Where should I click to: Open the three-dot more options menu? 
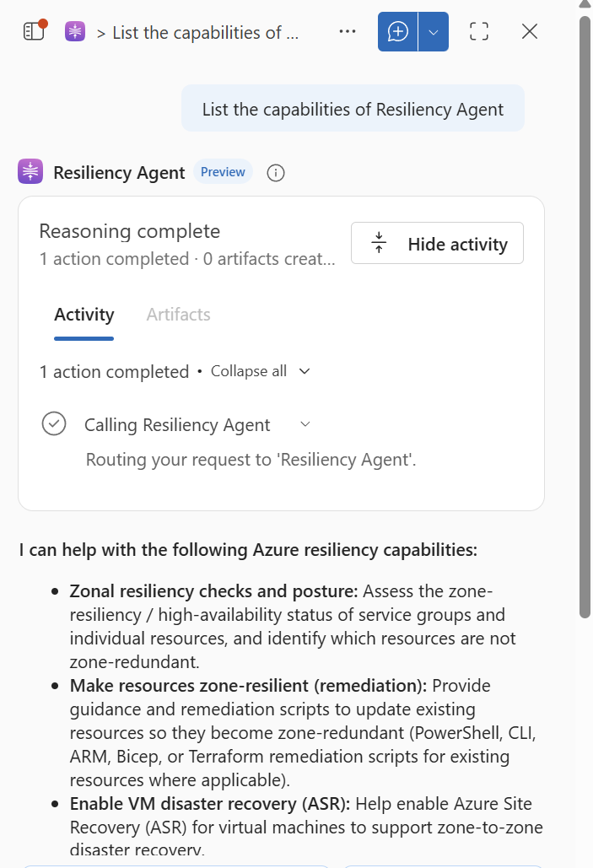click(x=348, y=31)
